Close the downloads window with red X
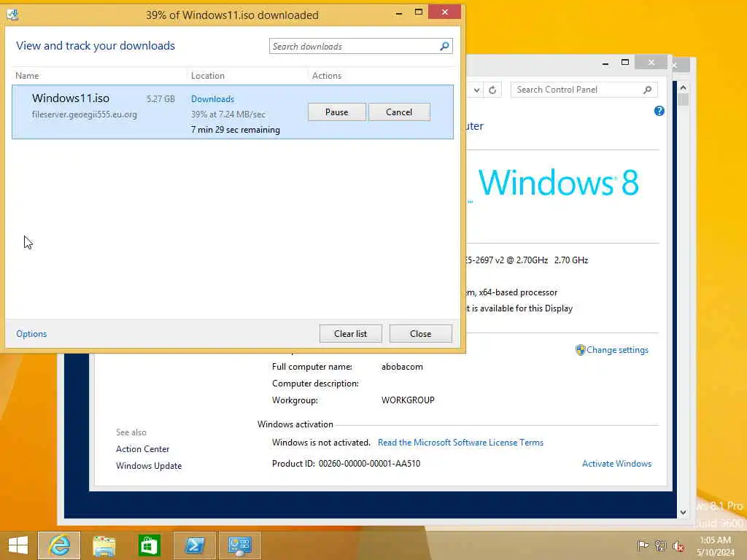 click(444, 12)
